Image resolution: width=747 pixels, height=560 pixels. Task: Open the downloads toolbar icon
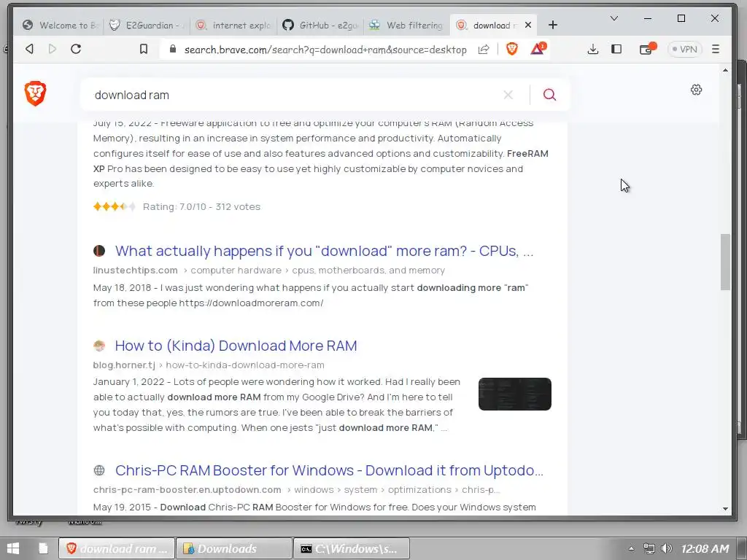tap(592, 49)
